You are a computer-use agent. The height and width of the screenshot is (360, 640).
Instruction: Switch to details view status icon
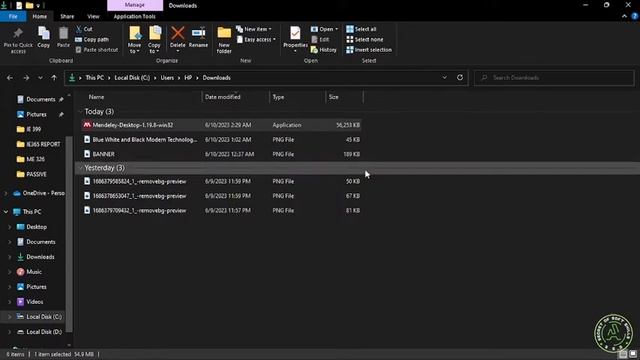[622, 354]
